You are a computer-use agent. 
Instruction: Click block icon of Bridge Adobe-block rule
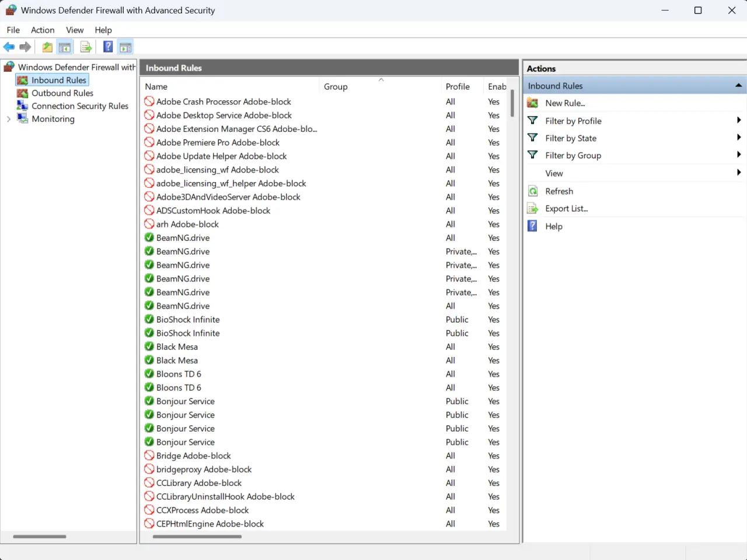(x=149, y=456)
